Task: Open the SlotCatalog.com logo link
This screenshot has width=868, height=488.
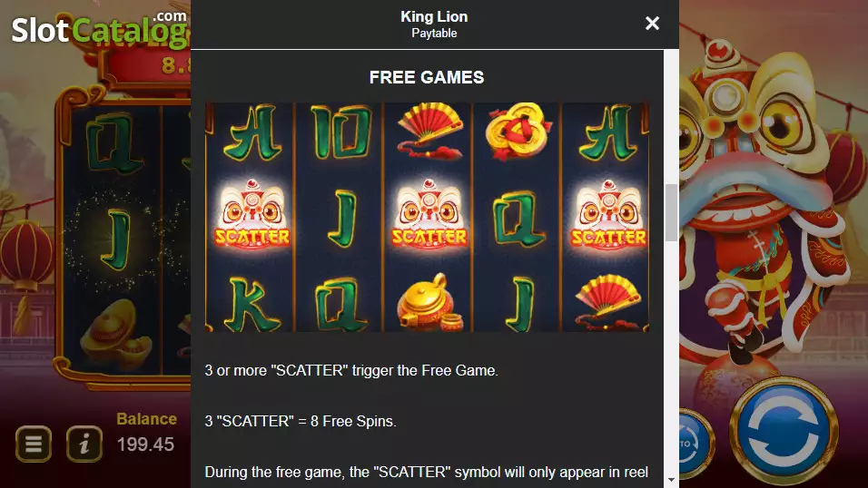Action: pyautogui.click(x=100, y=27)
